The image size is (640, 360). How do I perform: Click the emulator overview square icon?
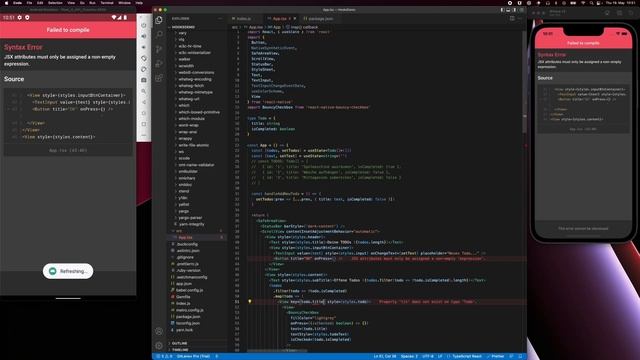point(144,124)
